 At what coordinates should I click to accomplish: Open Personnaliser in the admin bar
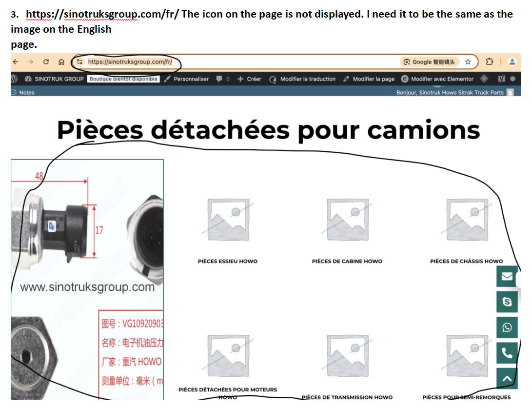186,79
